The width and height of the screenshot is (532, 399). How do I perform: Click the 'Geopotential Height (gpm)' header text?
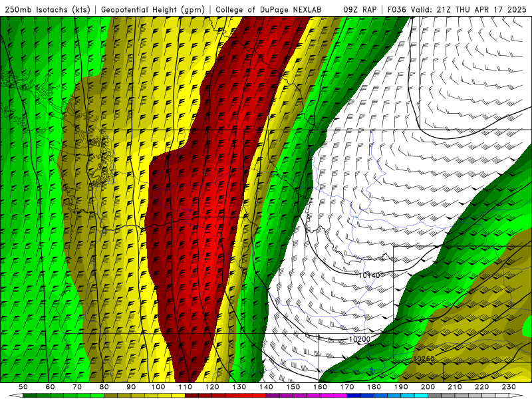pos(153,9)
